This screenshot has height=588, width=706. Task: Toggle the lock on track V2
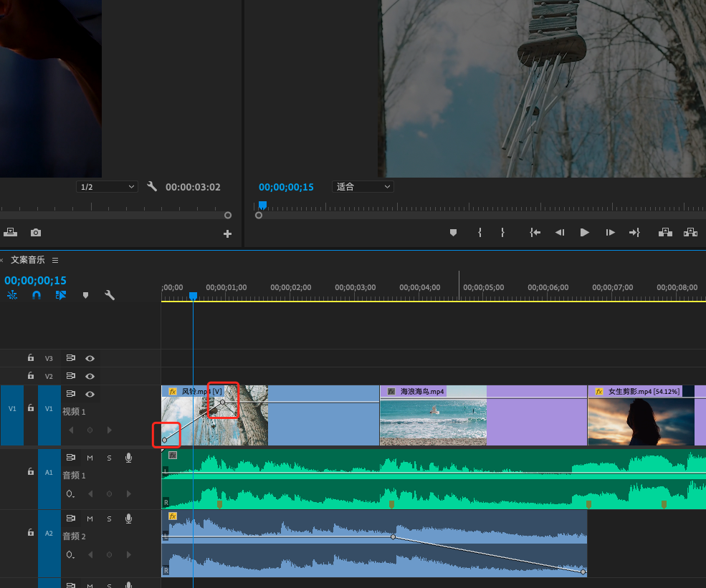click(x=30, y=376)
